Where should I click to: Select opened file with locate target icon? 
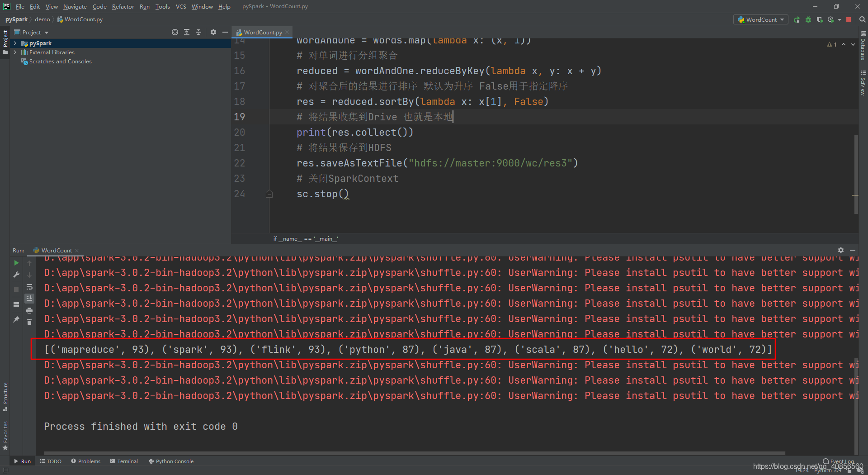[175, 33]
